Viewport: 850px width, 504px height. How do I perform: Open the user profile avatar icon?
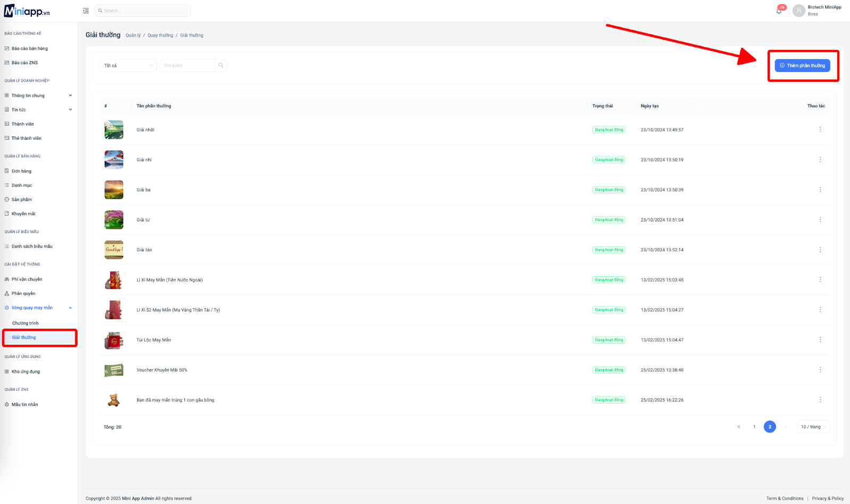click(798, 11)
